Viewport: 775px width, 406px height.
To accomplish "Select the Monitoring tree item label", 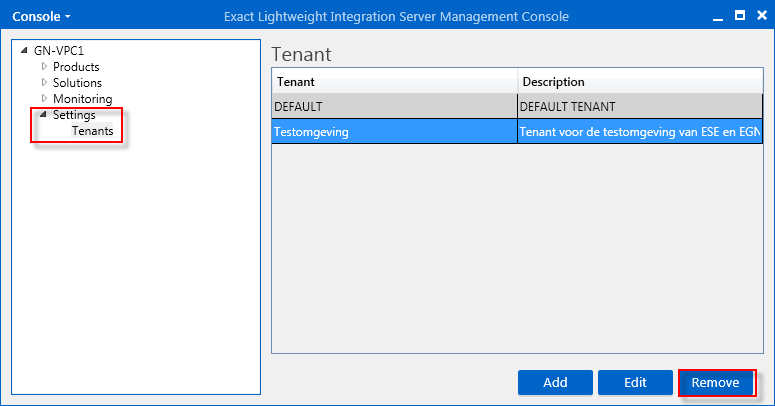I will (x=83, y=99).
